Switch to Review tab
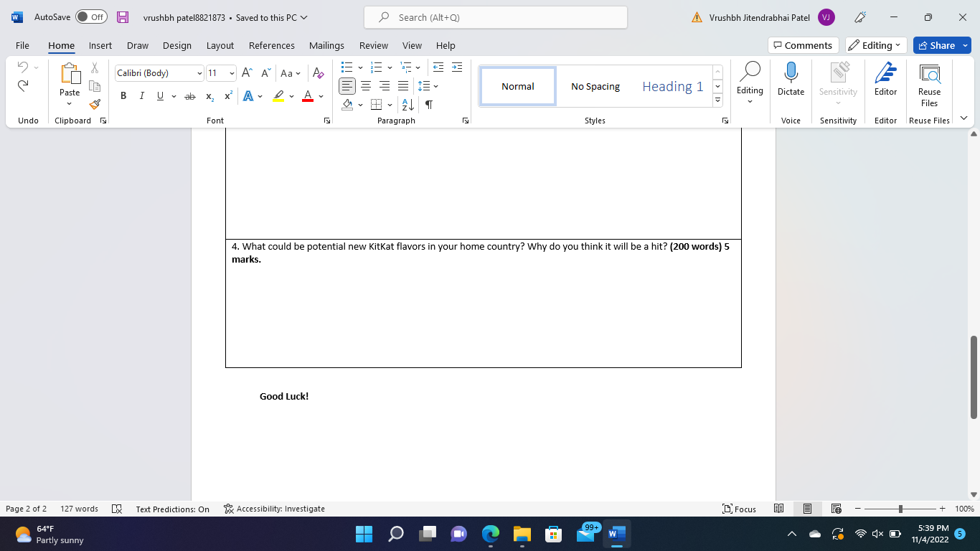The width and height of the screenshot is (980, 551). tap(374, 45)
